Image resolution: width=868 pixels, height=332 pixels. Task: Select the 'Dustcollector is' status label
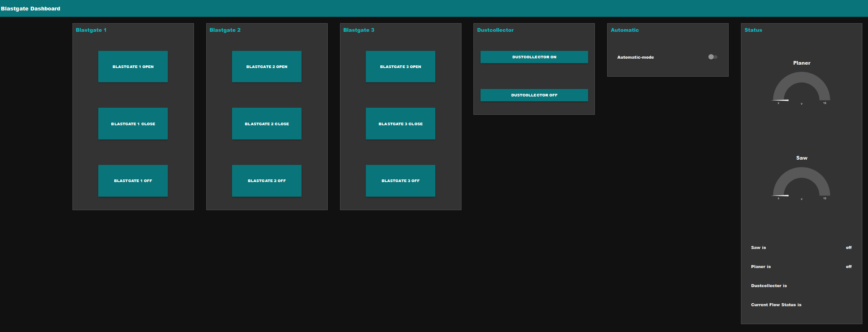769,286
